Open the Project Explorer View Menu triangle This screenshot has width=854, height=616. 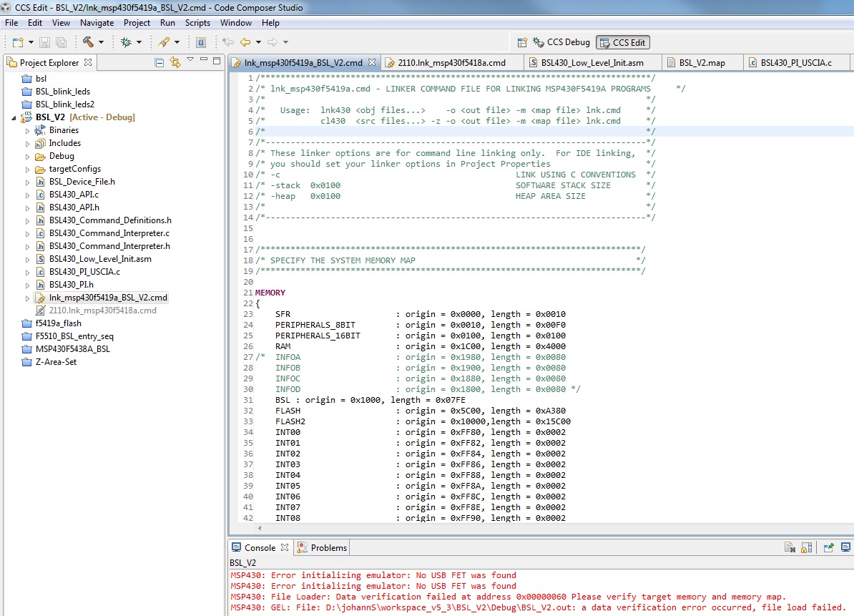pos(190,59)
